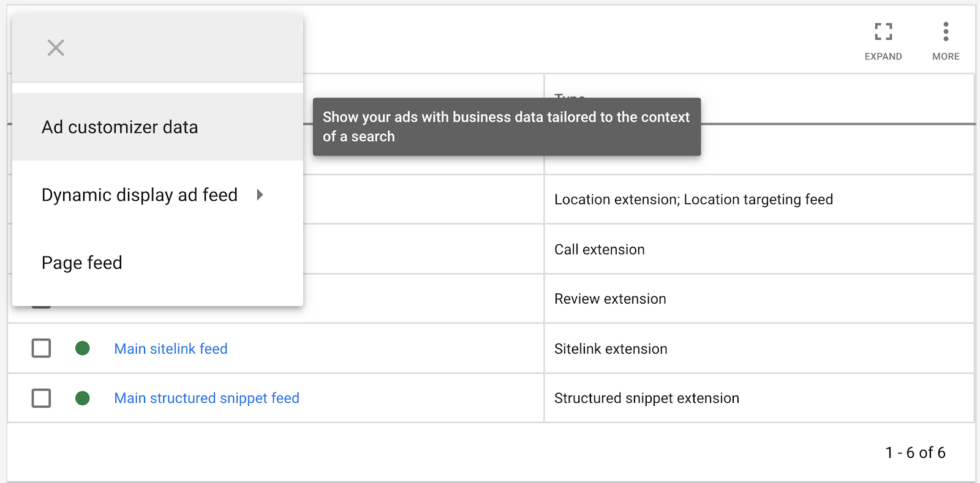
Task: Close the feed type popup menu
Action: (56, 48)
